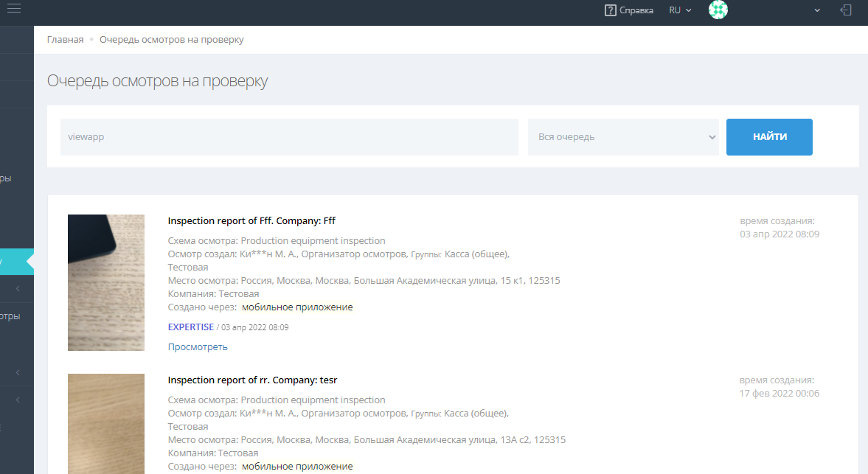Open the wooden surface thumbnail of rr report
The height and width of the screenshot is (474, 868).
[105, 424]
